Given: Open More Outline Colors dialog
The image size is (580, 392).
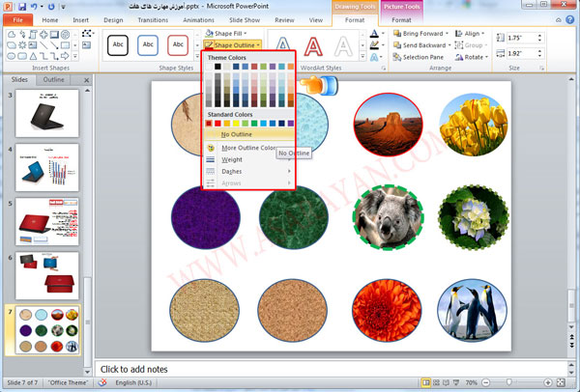Looking at the screenshot, I should click(247, 148).
